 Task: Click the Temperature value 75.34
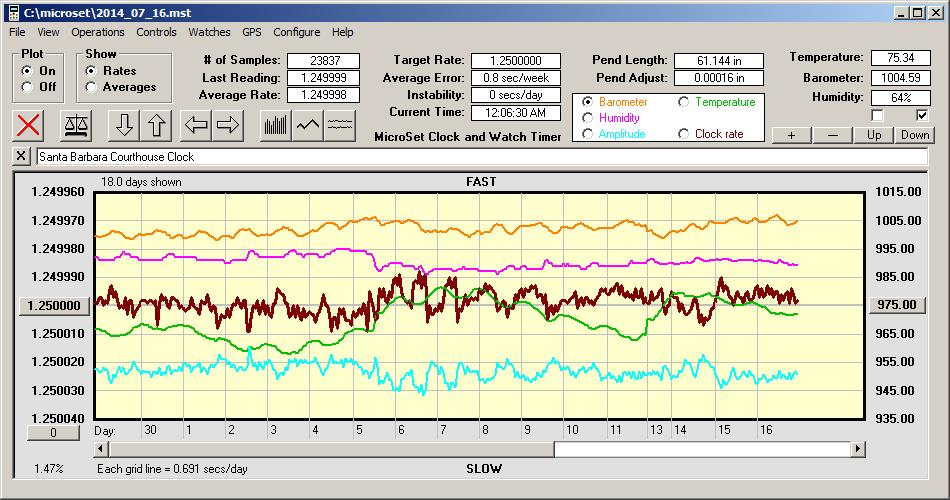point(900,58)
